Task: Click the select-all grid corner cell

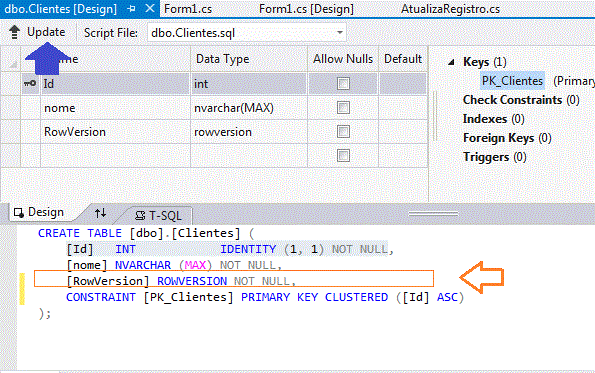Action: click(x=10, y=59)
